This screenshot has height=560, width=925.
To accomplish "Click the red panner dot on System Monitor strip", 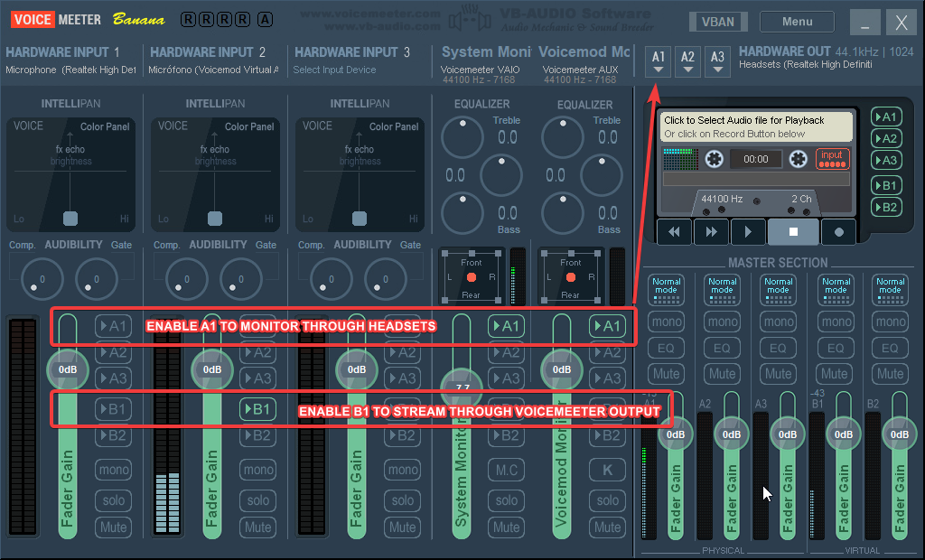I will 472,277.
